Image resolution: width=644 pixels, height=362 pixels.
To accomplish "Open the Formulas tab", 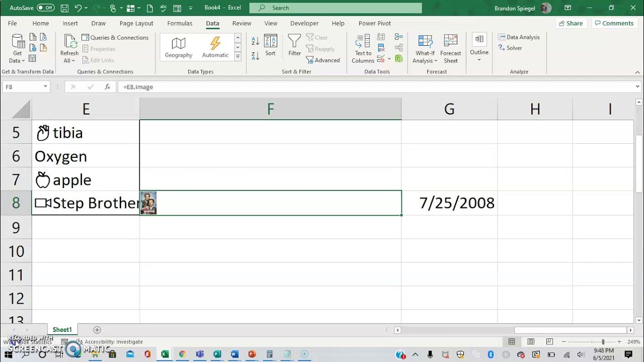I will (x=180, y=23).
